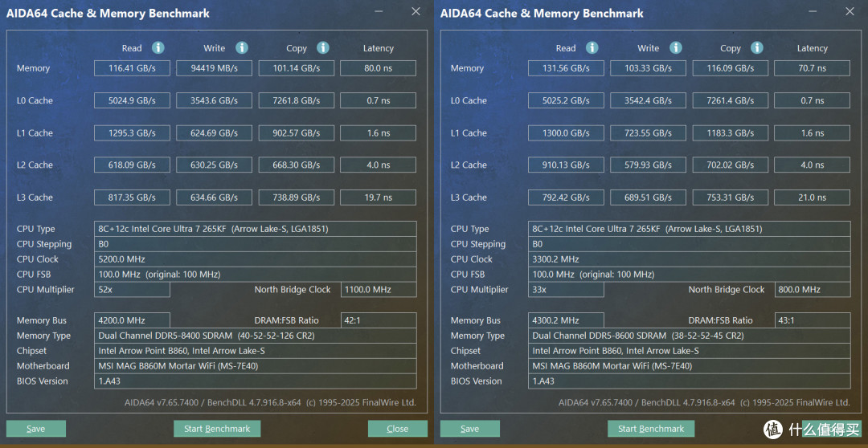
Task: Click DRAM:FSB Ratio value 42:1
Action: coord(379,321)
